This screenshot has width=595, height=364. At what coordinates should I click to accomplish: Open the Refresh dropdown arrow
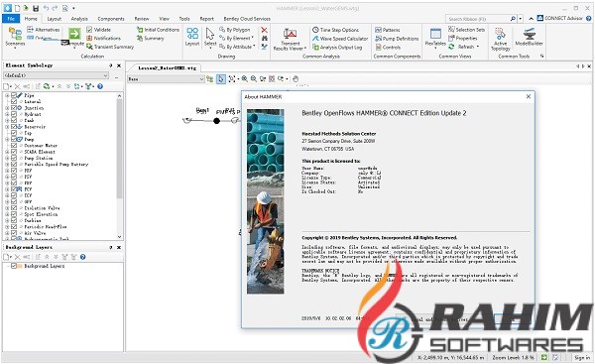[478, 47]
